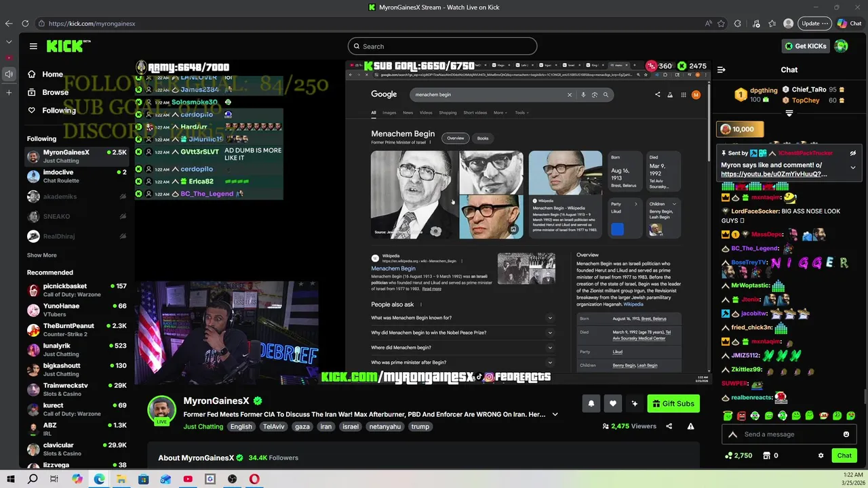The image size is (868, 488).
Task: Click the trump tag
Action: point(420,426)
